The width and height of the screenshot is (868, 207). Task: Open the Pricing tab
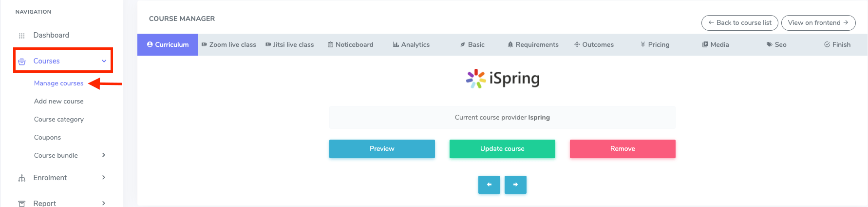(x=655, y=44)
